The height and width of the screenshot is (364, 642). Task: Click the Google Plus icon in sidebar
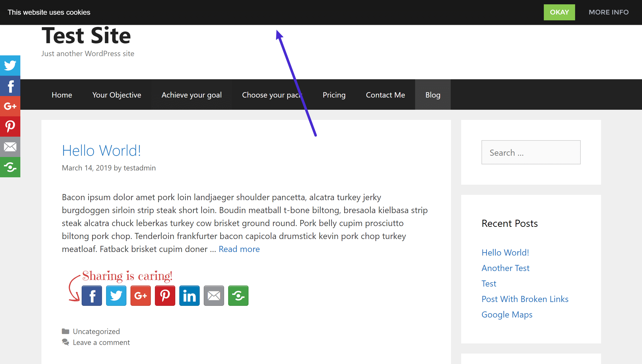10,106
